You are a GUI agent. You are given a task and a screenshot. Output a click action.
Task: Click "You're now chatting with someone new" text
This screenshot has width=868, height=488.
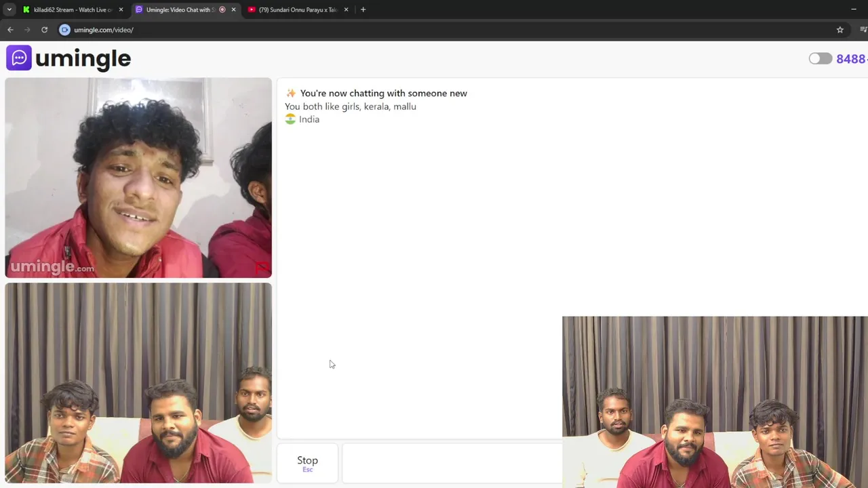pyautogui.click(x=384, y=94)
